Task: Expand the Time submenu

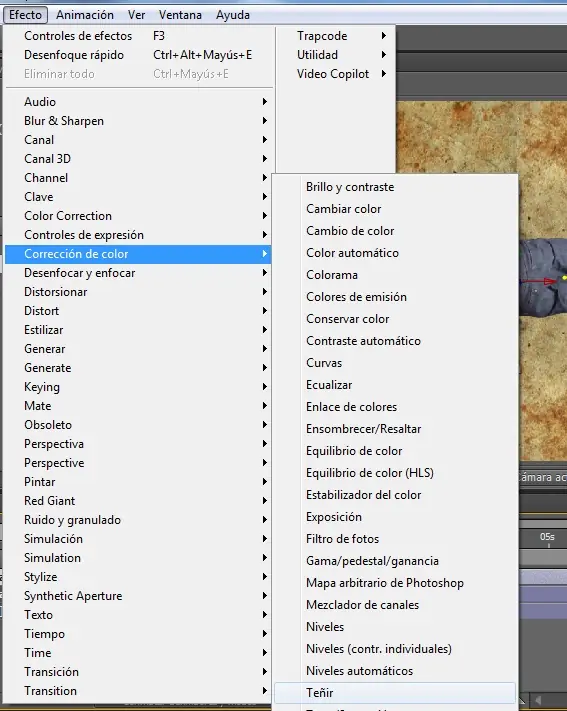Action: (x=138, y=653)
